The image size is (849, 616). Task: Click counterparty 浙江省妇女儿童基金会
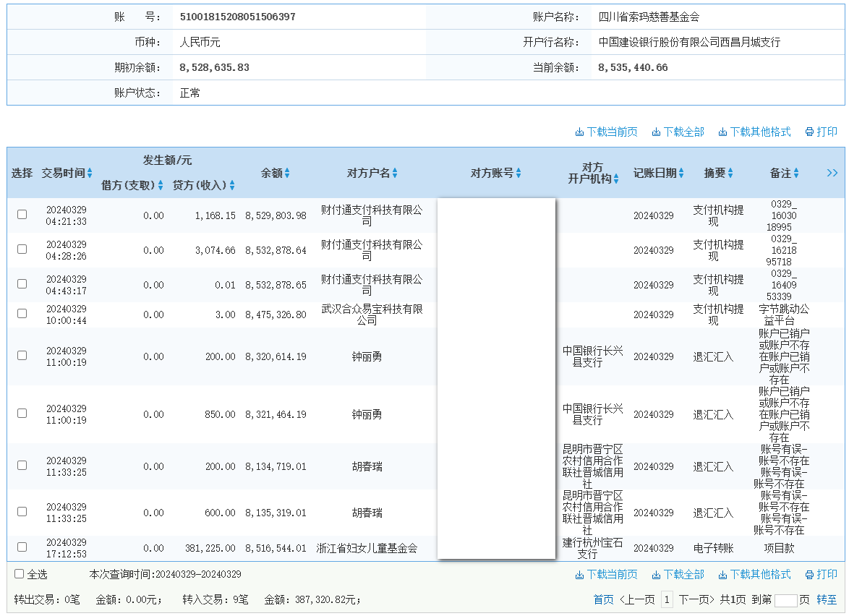[x=367, y=548]
